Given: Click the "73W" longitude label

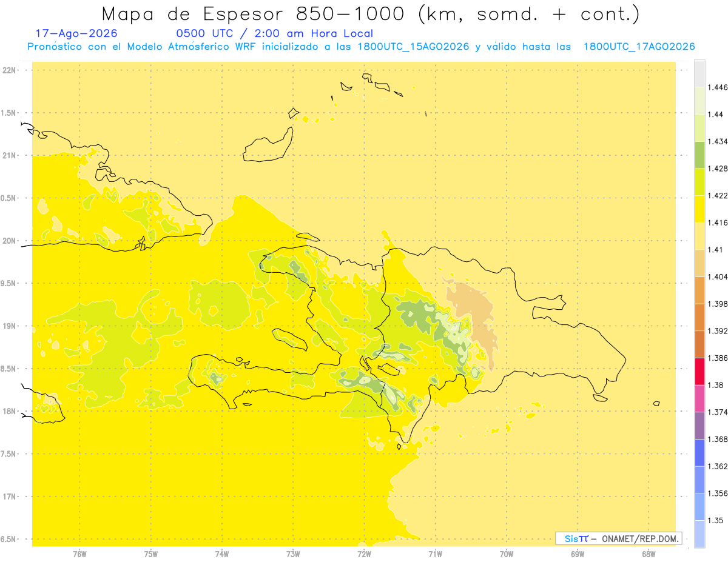Looking at the screenshot, I should (293, 554).
